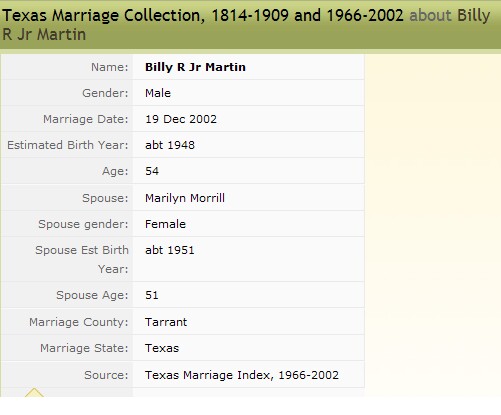Click the yellow triangle icon at bottom left

(x=34, y=392)
